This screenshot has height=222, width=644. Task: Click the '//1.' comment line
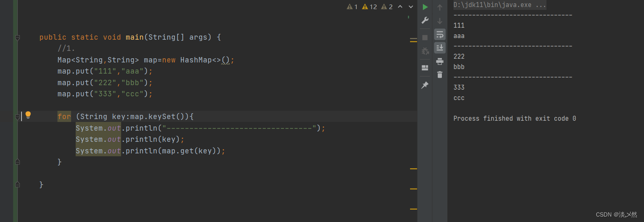(67, 49)
